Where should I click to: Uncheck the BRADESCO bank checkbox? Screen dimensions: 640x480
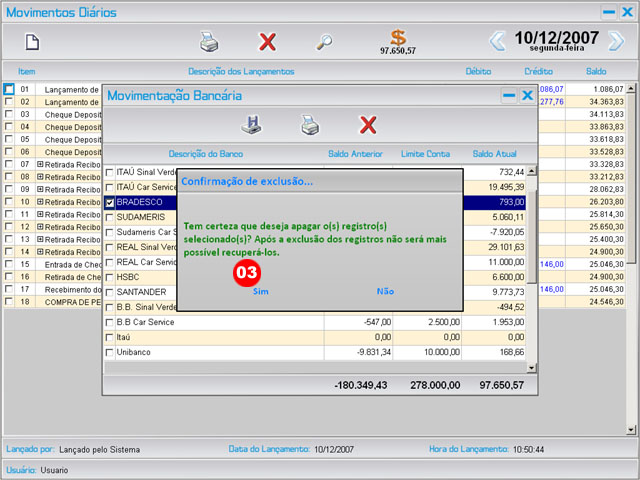tap(110, 202)
